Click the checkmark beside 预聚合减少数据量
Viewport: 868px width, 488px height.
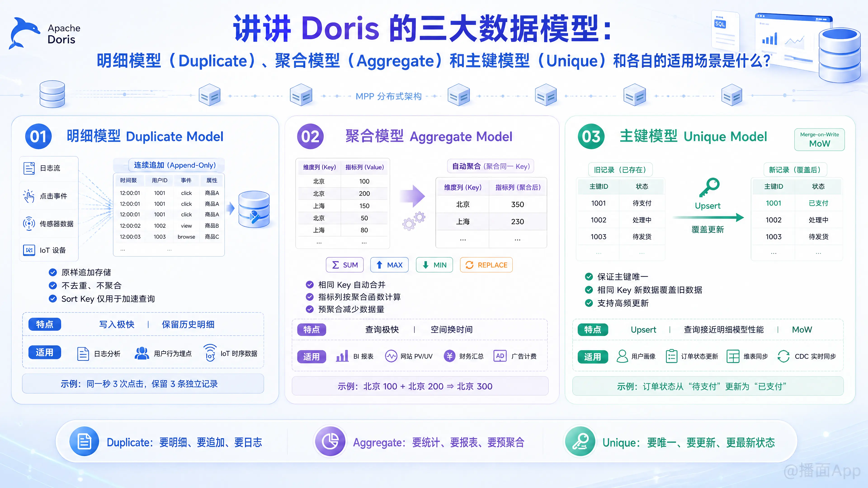tap(310, 309)
